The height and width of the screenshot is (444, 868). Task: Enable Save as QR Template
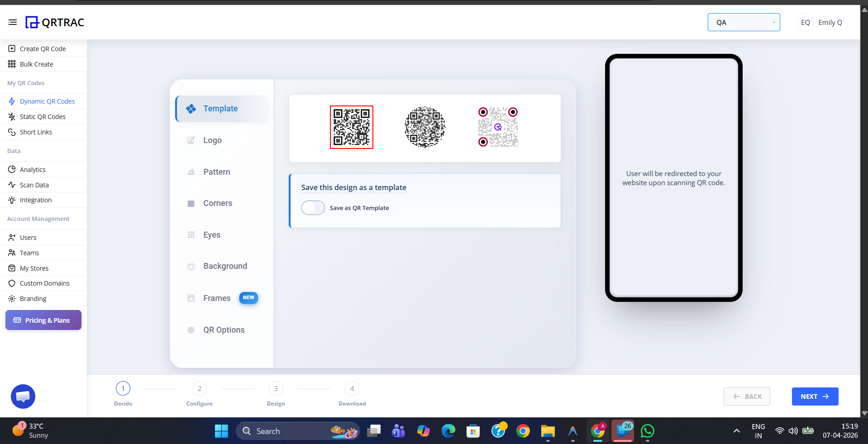313,208
